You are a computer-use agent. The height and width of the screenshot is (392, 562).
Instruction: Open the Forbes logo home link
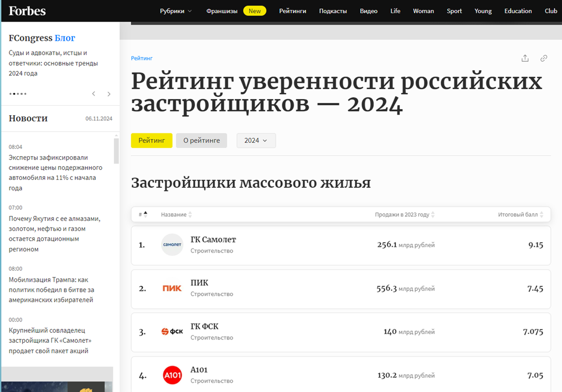click(27, 11)
